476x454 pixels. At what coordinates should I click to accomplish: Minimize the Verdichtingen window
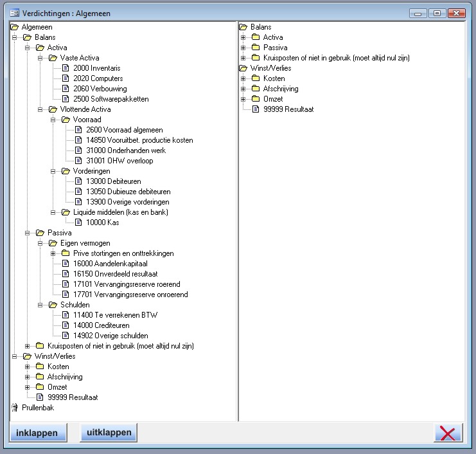coord(418,14)
